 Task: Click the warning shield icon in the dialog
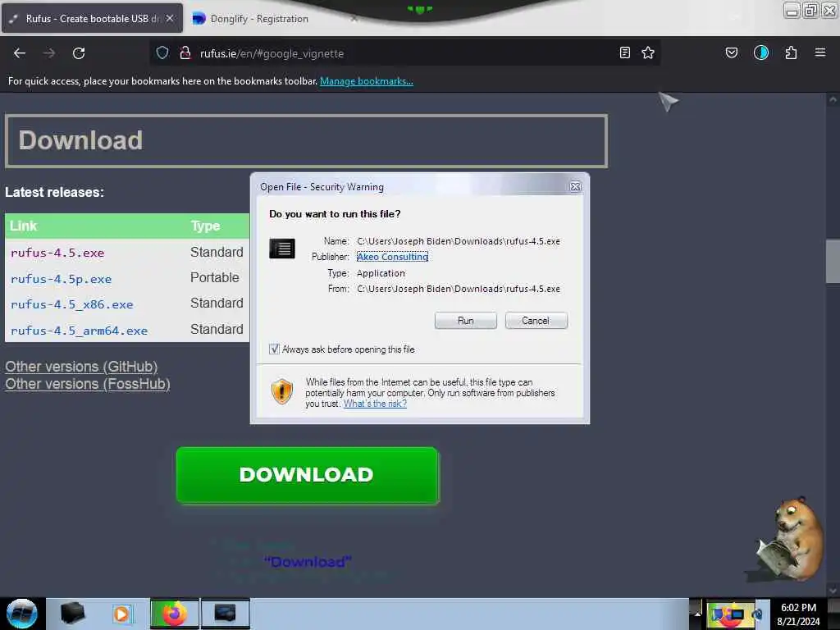pos(282,390)
